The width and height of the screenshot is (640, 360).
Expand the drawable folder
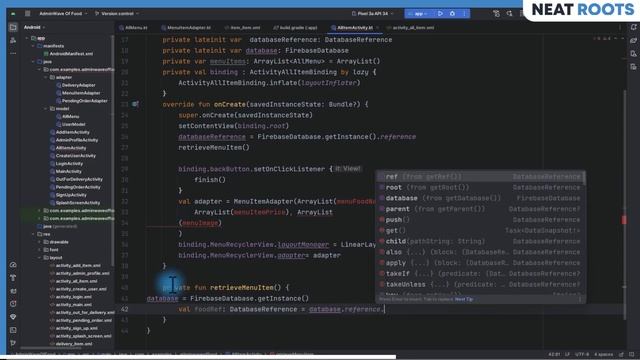click(40, 242)
